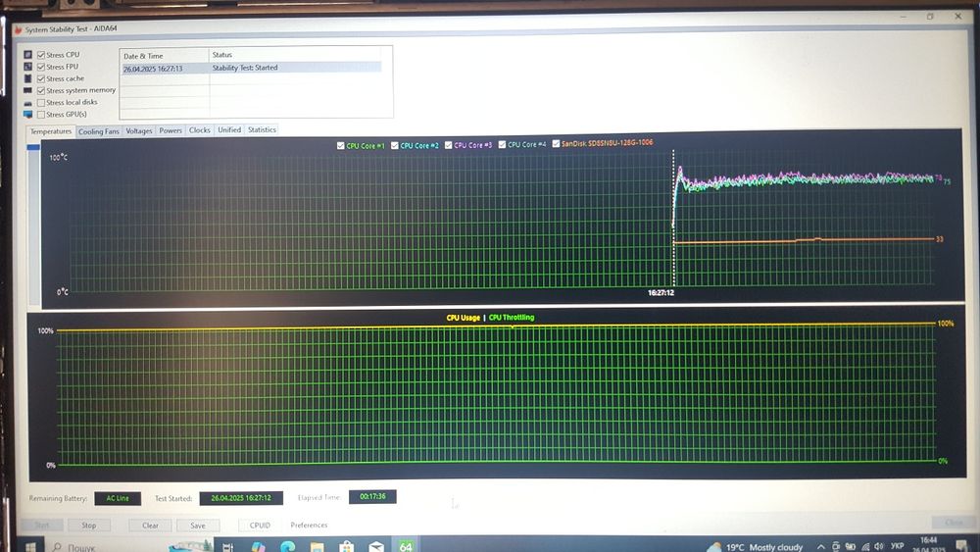Launch Copilot from the taskbar
Viewport: 980px width, 552px height.
(258, 547)
